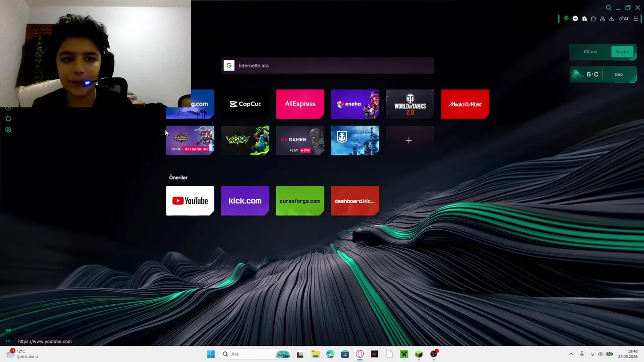The image size is (644, 362).
Task: Open the green graffiti game tile
Action: point(245,140)
